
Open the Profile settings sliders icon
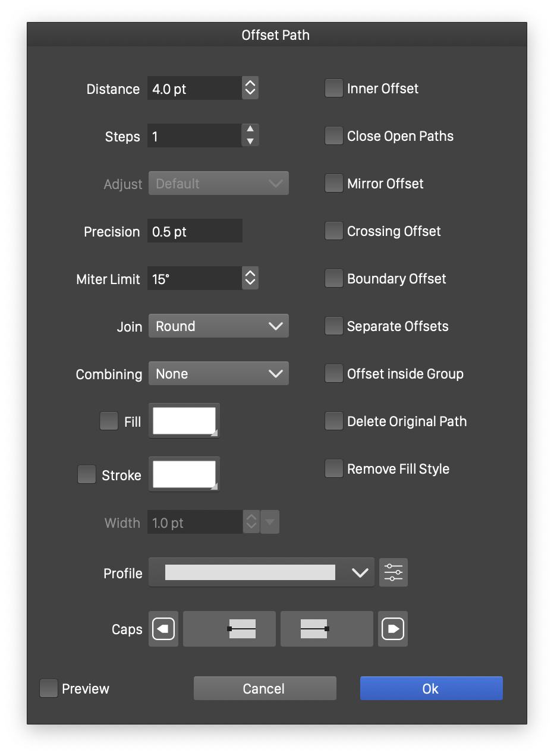(394, 572)
